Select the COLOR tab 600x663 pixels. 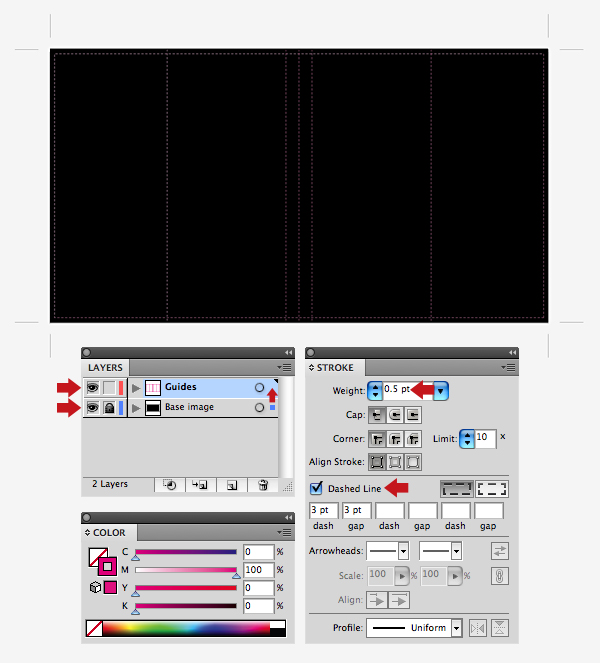tap(109, 532)
